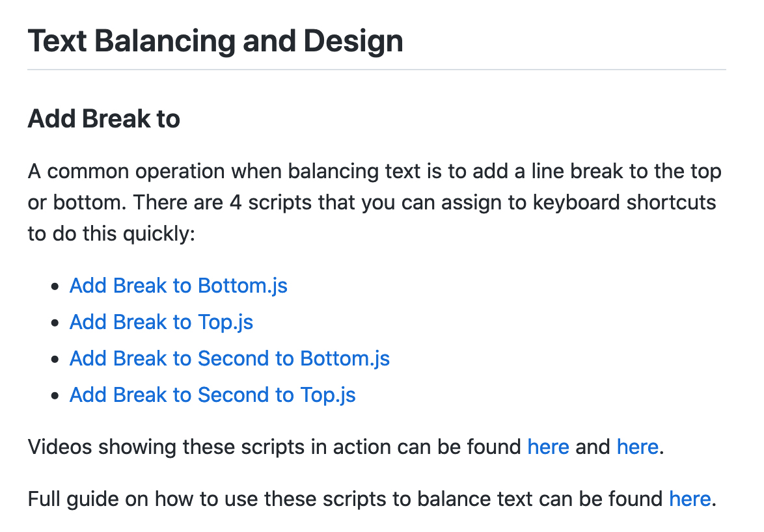Open the Add Break to Bottom.js link

[178, 286]
